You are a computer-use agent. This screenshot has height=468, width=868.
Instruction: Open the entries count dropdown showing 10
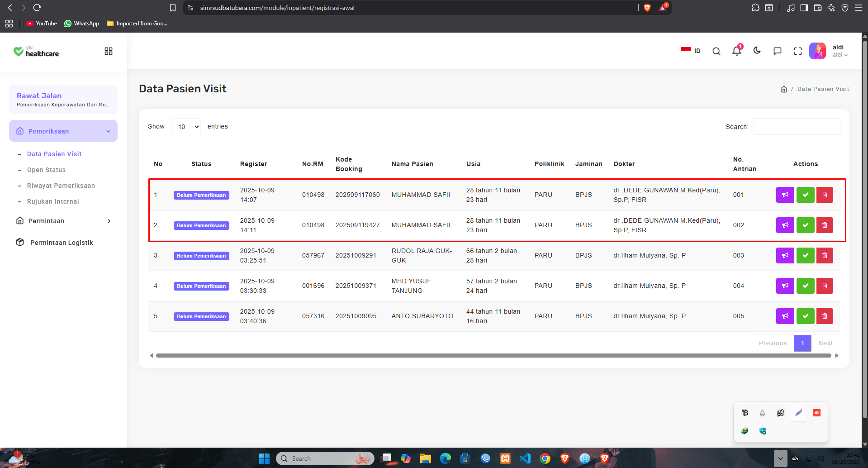[186, 127]
